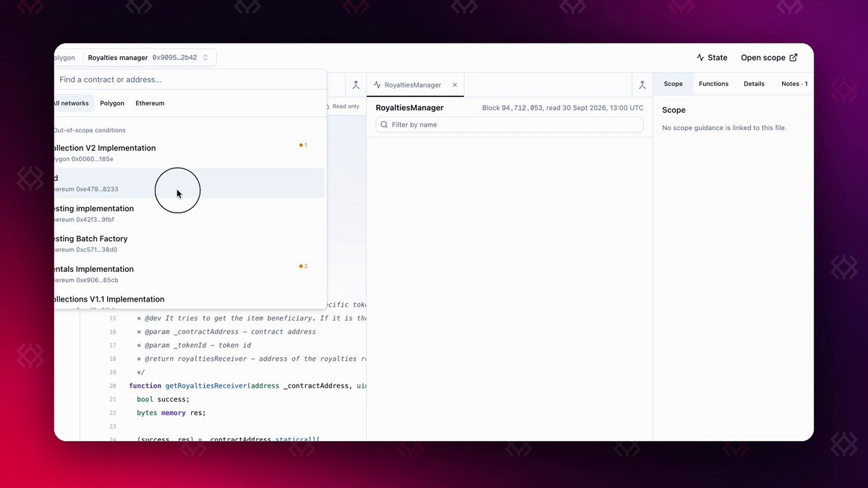This screenshot has height=488, width=868.
Task: Open the Details tab
Action: (754, 84)
